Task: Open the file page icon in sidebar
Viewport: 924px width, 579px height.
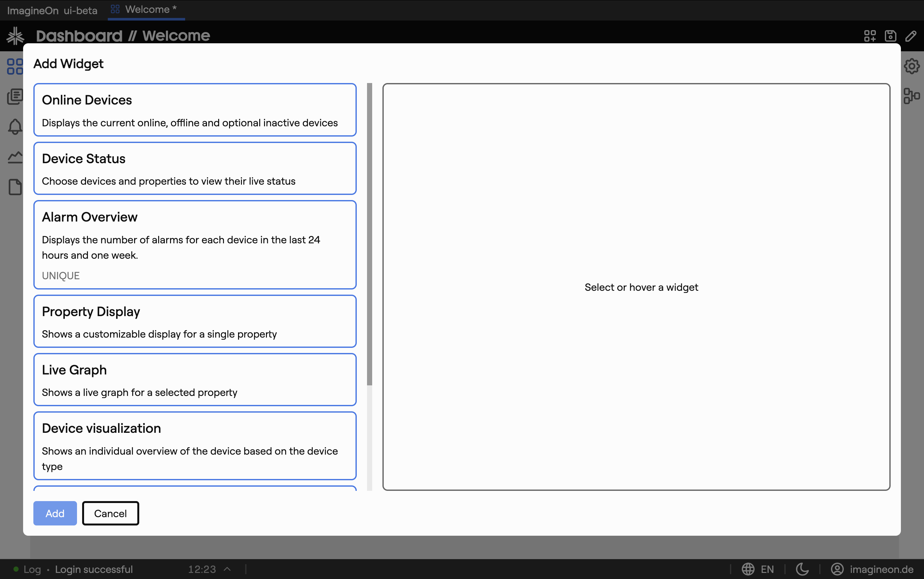Action: click(15, 187)
